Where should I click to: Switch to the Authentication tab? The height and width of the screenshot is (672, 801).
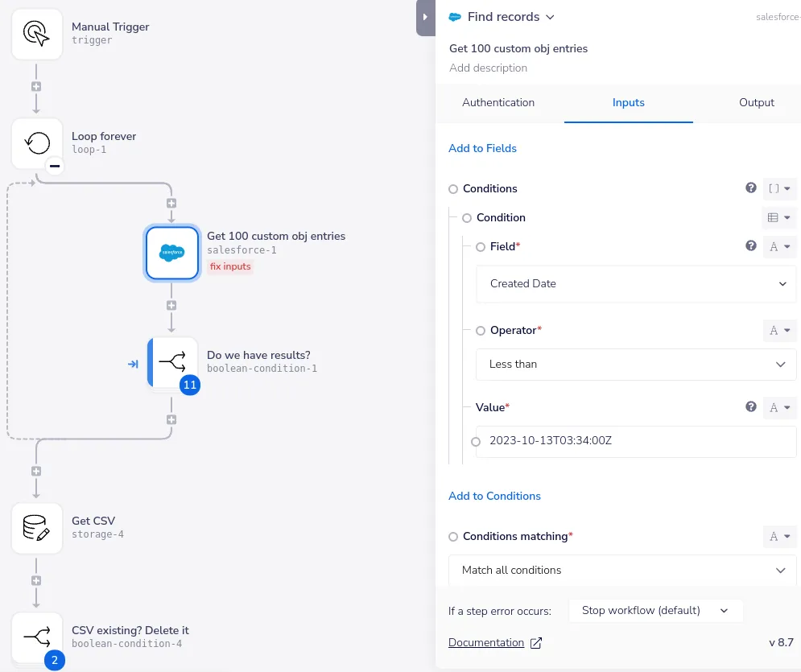click(x=498, y=103)
